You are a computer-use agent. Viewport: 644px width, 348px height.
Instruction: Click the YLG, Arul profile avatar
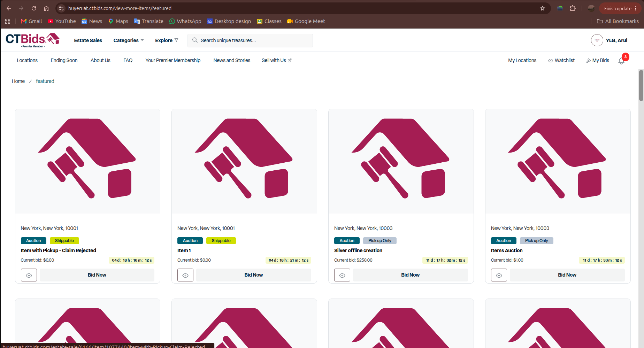point(597,40)
